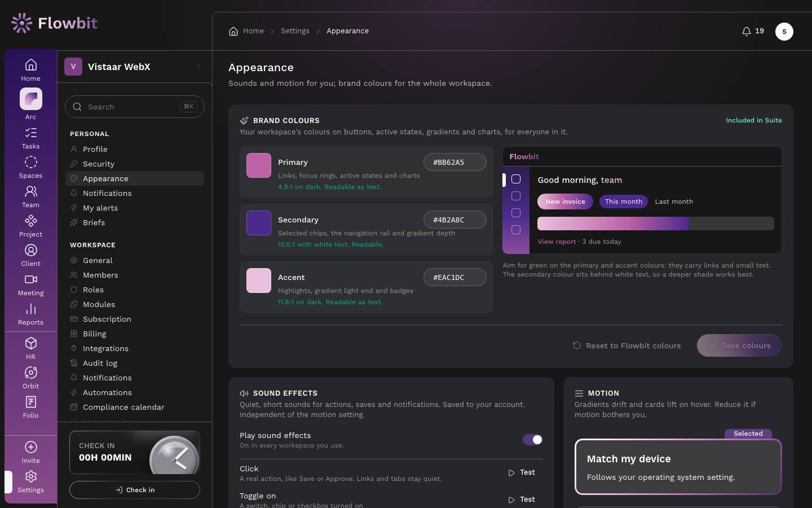The image size is (812, 508).
Task: Expand the Vistaar WebX workspace switcher
Action: (135, 67)
